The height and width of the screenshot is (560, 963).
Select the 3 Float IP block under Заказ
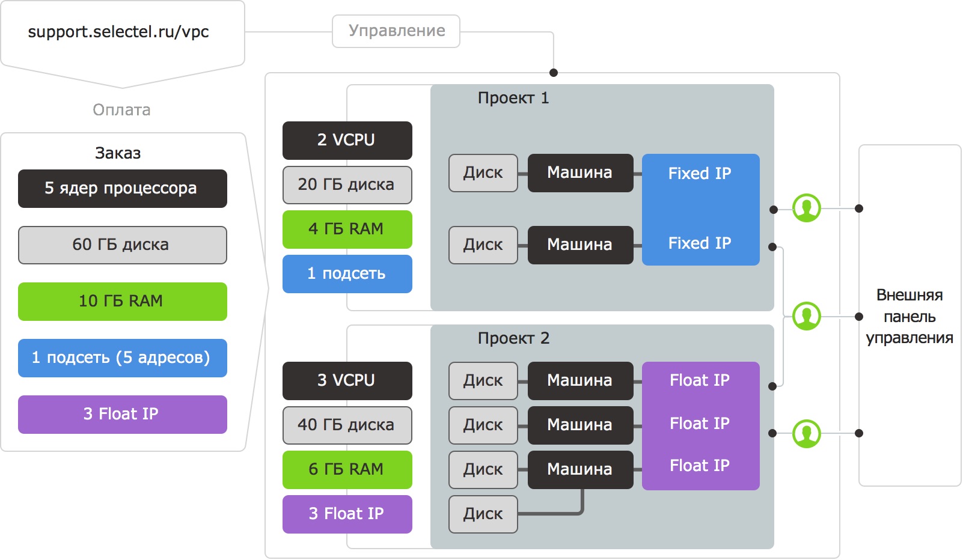pos(123,415)
